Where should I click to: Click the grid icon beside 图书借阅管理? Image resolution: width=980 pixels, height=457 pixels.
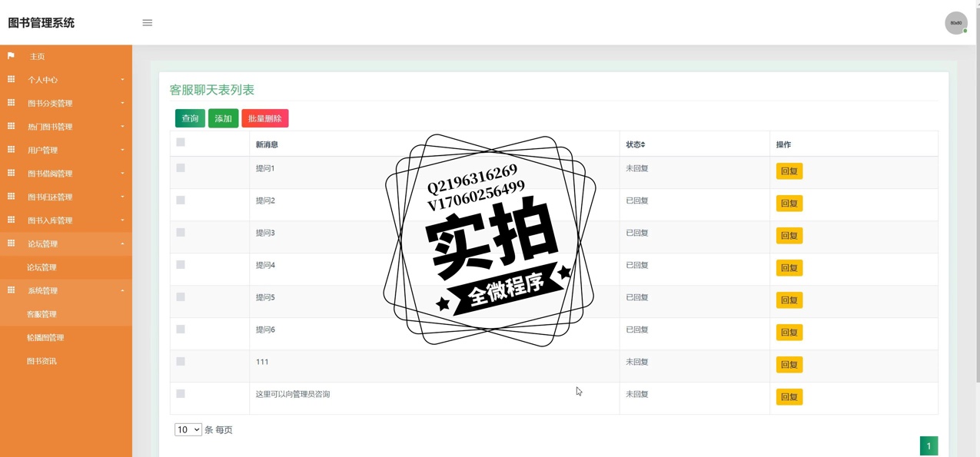[x=11, y=173]
